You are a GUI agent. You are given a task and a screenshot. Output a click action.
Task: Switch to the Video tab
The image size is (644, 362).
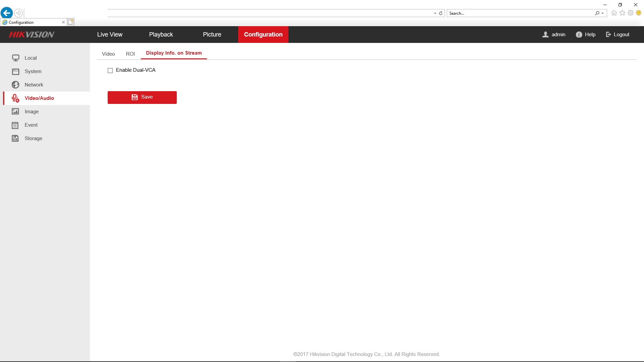108,54
